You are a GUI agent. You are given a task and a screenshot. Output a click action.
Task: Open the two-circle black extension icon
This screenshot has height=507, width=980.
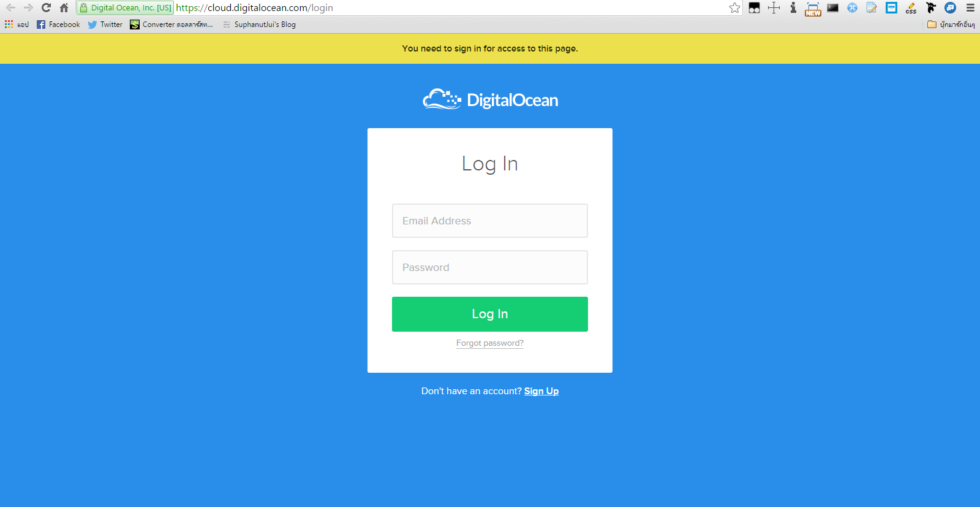click(x=755, y=8)
